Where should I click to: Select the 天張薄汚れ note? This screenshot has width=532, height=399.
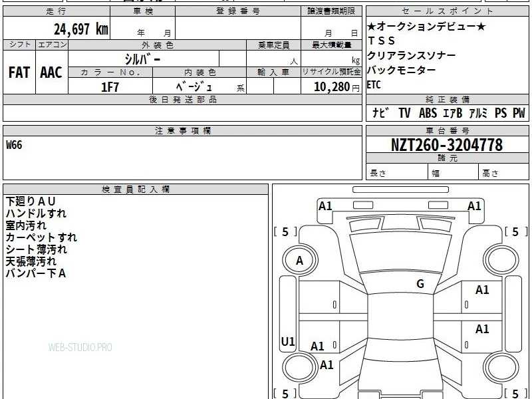pyautogui.click(x=31, y=261)
